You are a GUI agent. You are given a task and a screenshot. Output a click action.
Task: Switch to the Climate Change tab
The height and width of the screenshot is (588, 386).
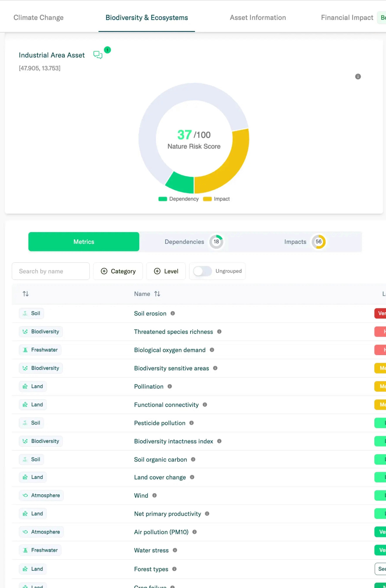click(39, 18)
